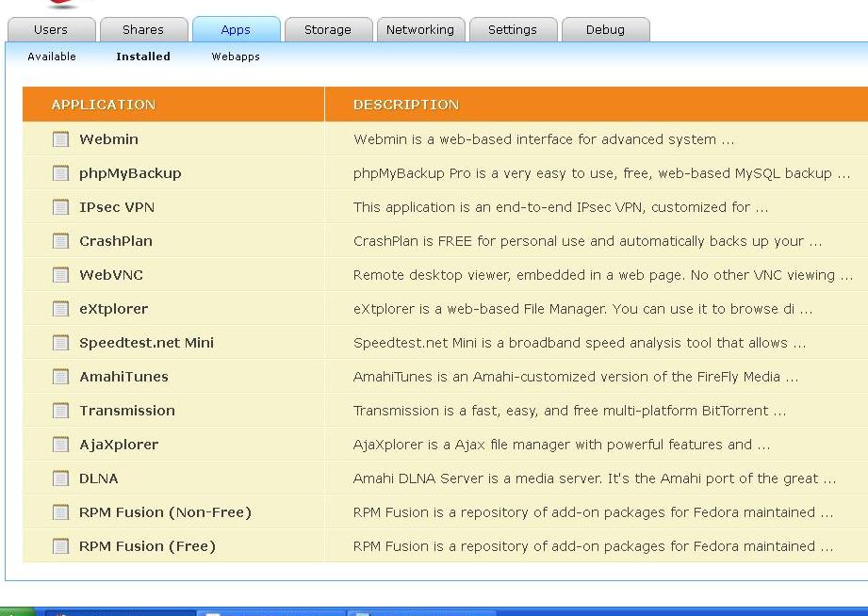Click the phpMyBackup Pro description text

coord(601,173)
